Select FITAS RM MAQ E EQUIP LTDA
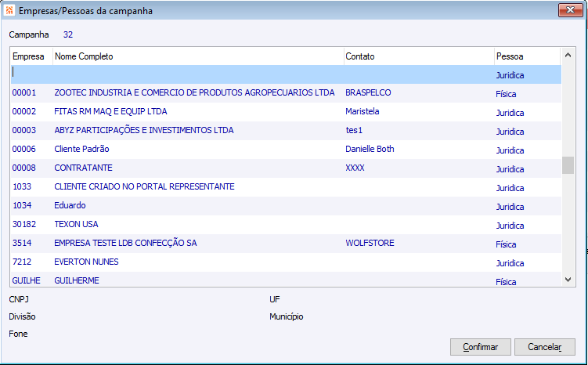588x365 pixels. (x=110, y=111)
